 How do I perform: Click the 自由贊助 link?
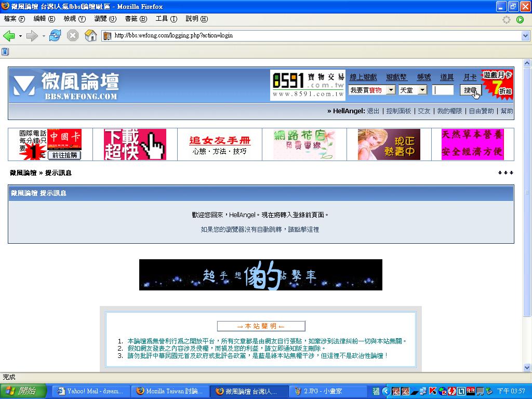482,111
